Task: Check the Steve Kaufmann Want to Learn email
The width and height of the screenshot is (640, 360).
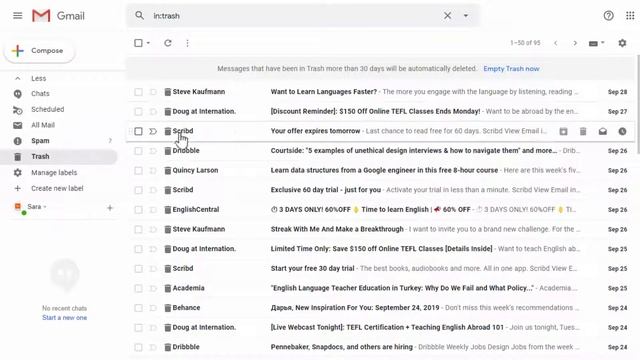Action: click(x=138, y=92)
